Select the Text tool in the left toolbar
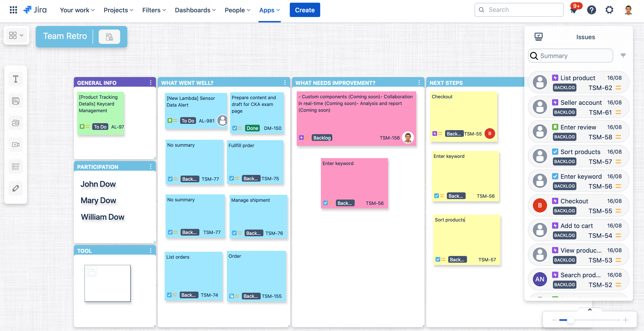 tap(15, 79)
